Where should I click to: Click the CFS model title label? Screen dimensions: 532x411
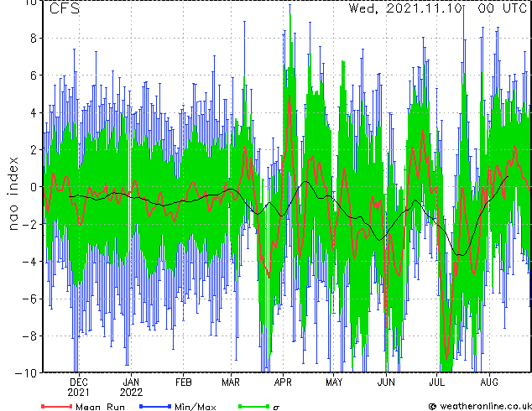[x=65, y=8]
